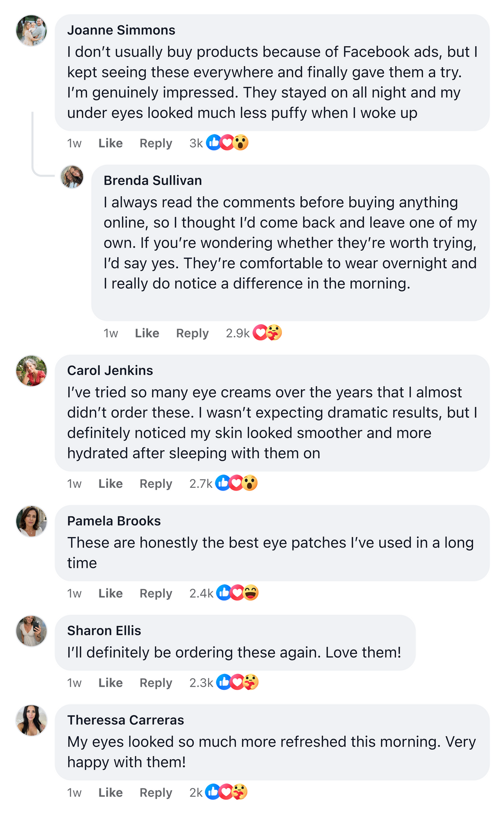Viewport: 504px width, 816px height.
Task: Open reactions on Sharon Ellis' comment
Action: click(x=237, y=682)
